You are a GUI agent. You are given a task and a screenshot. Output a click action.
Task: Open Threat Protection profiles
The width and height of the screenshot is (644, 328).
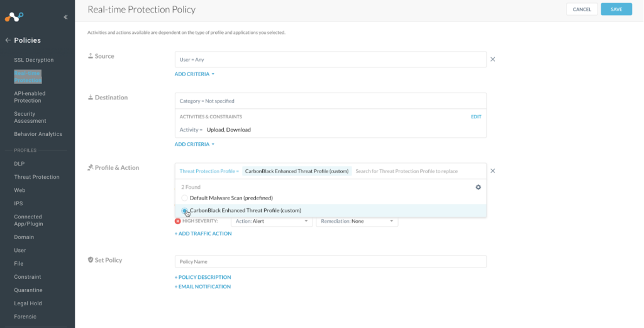(36, 177)
